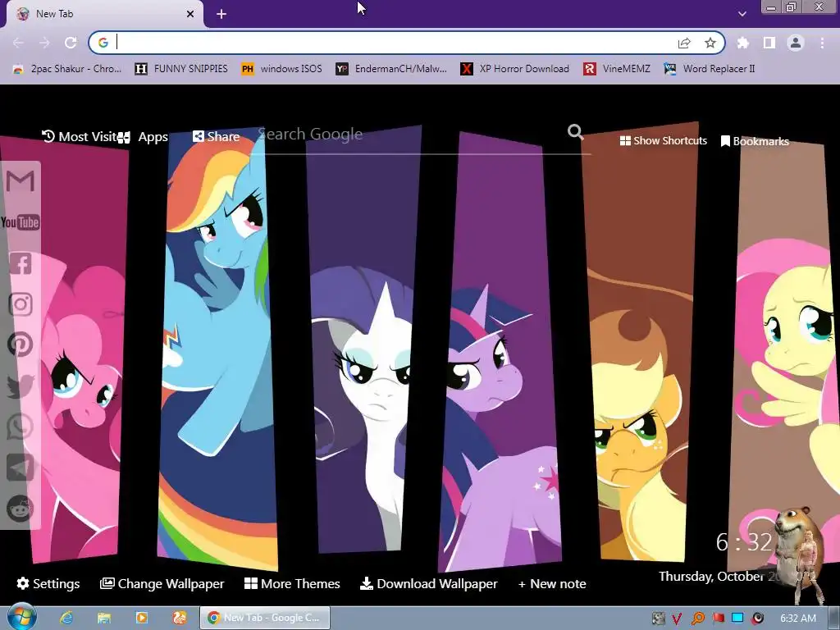Viewport: 840px width, 630px height.
Task: Toggle Show Shortcuts
Action: [663, 140]
